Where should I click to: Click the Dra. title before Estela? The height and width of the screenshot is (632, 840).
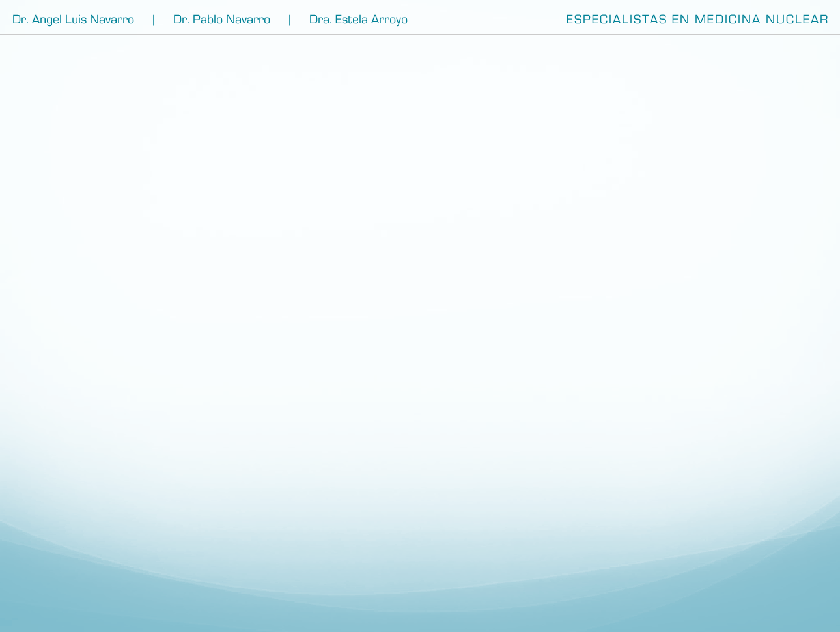coord(320,20)
